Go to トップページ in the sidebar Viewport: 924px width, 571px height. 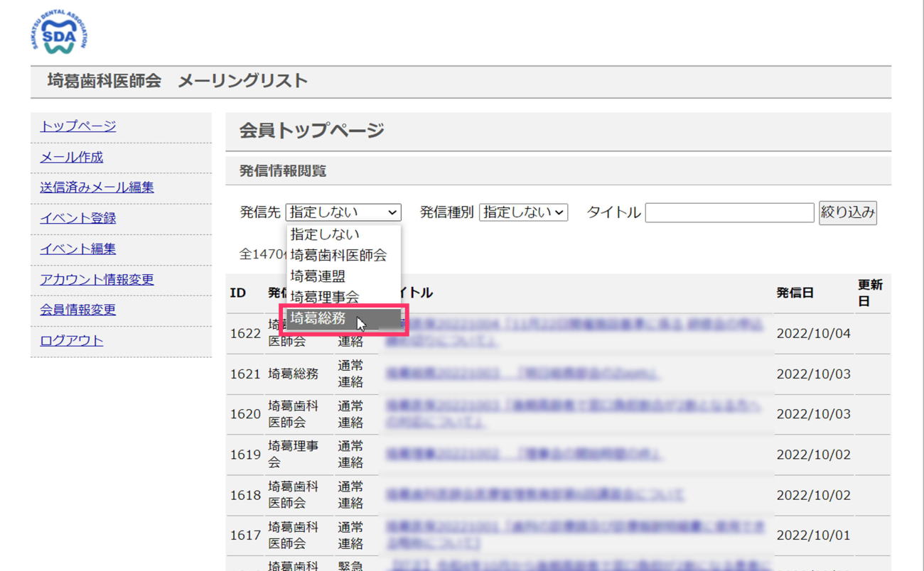[78, 126]
